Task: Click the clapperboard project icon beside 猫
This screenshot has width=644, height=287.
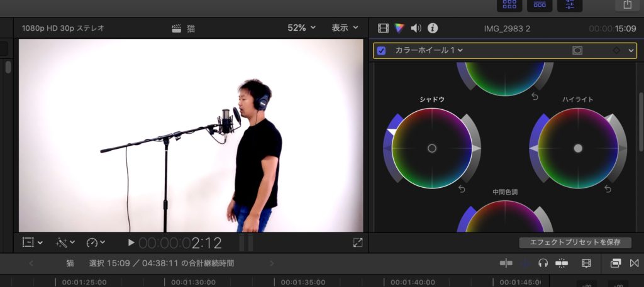Action: 177,29
